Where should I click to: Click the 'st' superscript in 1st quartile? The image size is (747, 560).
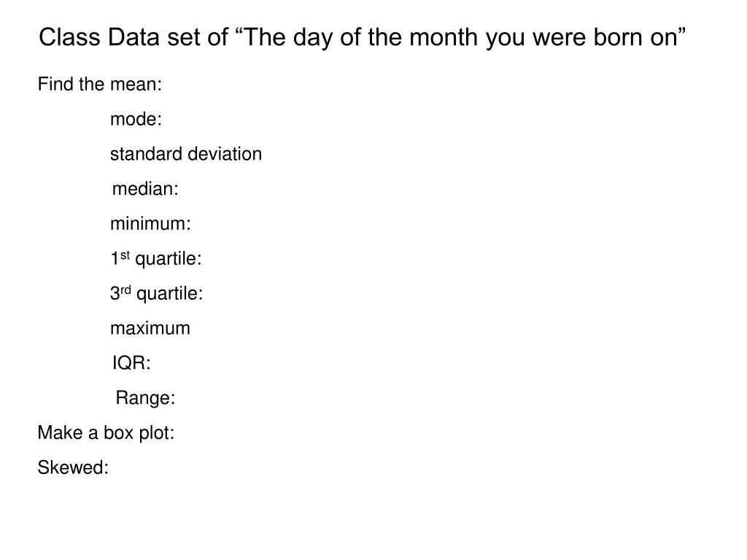tap(125, 255)
